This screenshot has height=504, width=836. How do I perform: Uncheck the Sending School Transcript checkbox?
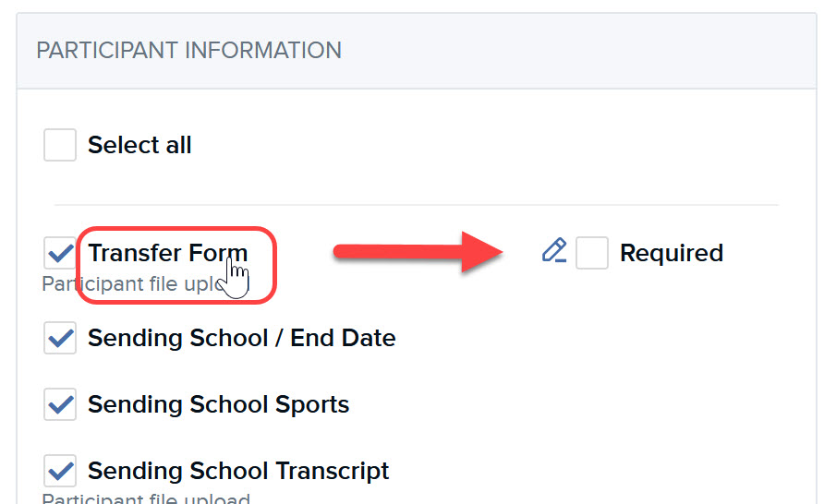(x=60, y=471)
